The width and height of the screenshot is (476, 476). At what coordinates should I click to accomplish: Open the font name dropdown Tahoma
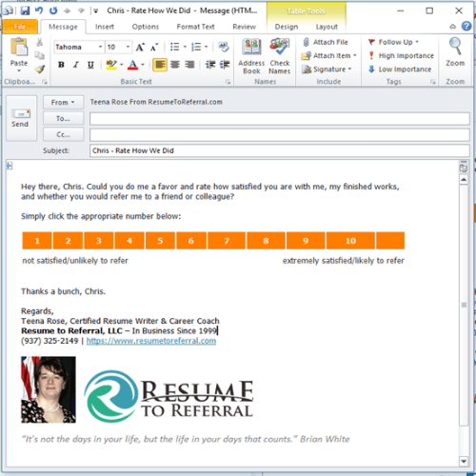coord(100,47)
